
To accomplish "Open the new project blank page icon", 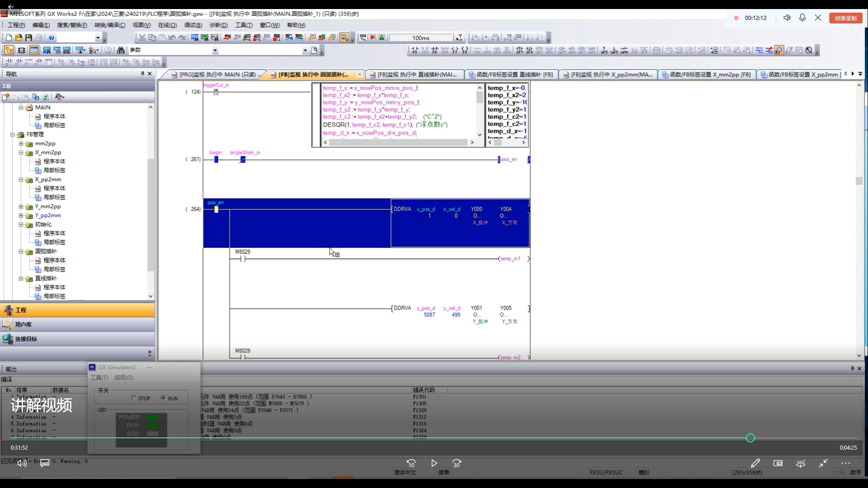I will click(9, 38).
